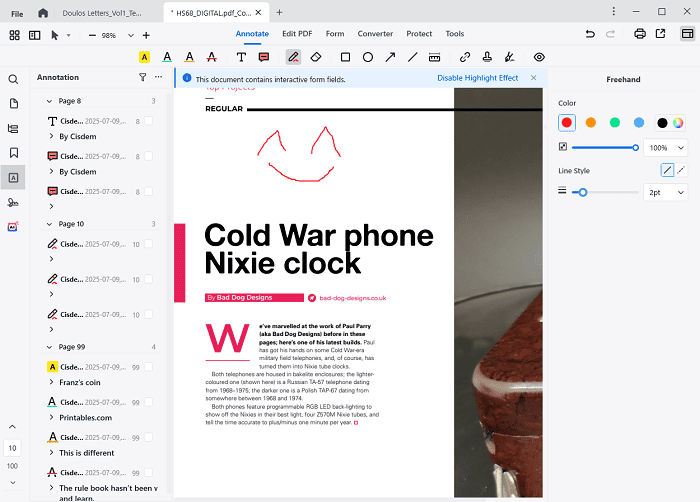Open the Bookmarks sidebar panel

click(14, 153)
